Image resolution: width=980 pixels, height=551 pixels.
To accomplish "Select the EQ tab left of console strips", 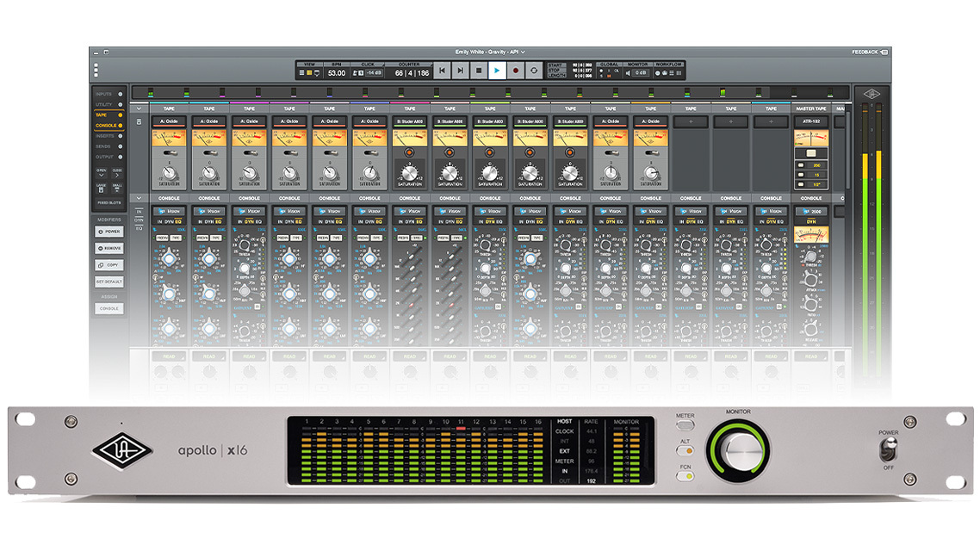I will pyautogui.click(x=139, y=228).
